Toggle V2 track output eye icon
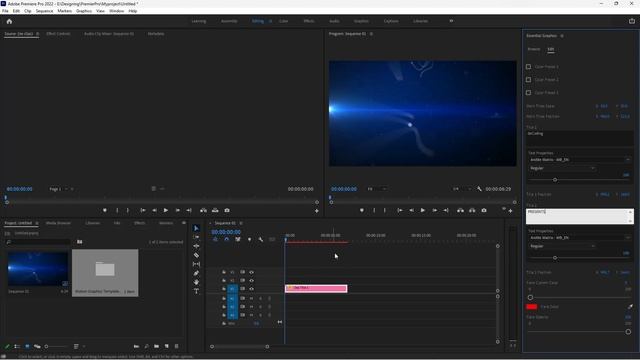This screenshot has height=360, width=640. pyautogui.click(x=251, y=280)
